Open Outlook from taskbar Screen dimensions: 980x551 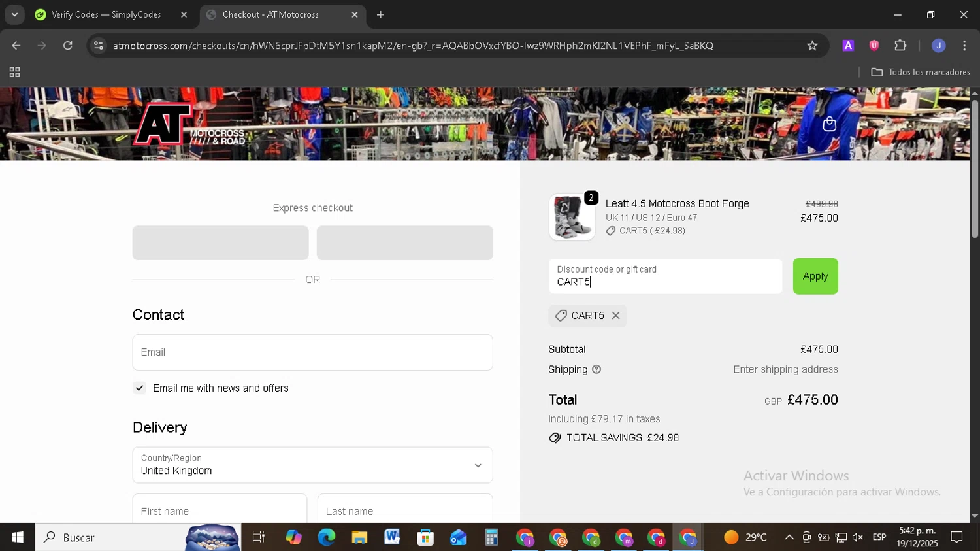point(458,537)
